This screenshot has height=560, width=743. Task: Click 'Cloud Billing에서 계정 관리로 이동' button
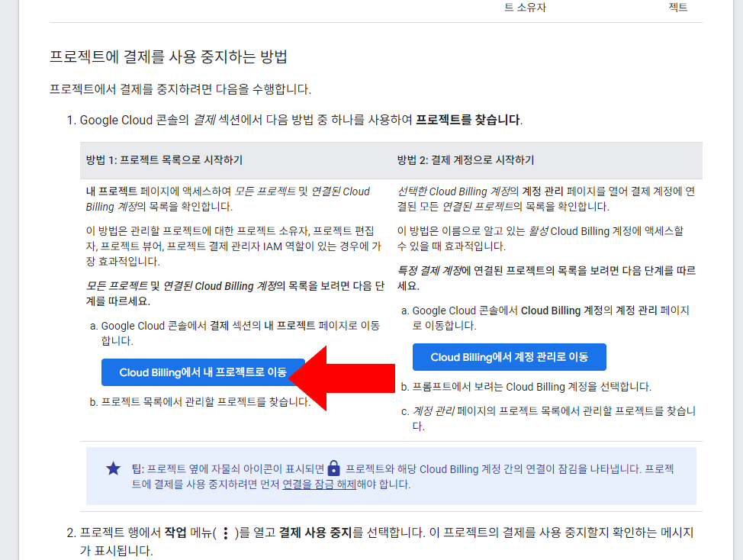coord(510,357)
